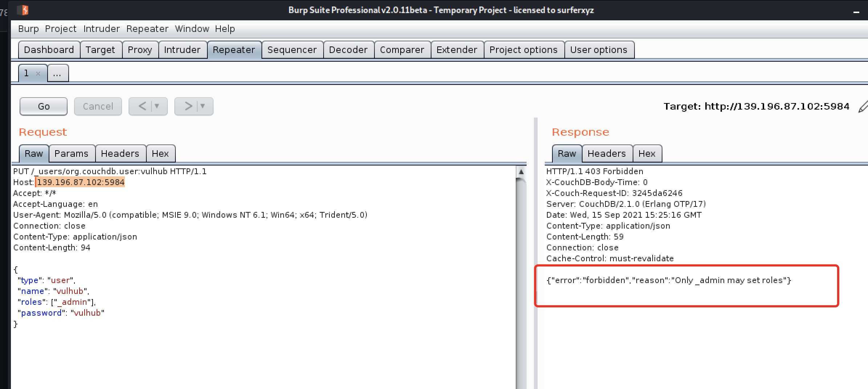Click the request pane vertical scrollbar track
The height and width of the screenshot is (389, 868).
[x=521, y=283]
